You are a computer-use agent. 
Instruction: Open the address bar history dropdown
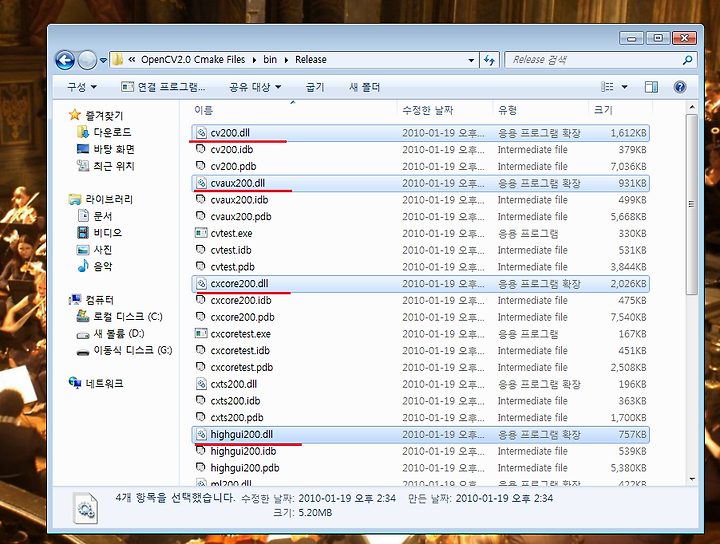point(471,60)
